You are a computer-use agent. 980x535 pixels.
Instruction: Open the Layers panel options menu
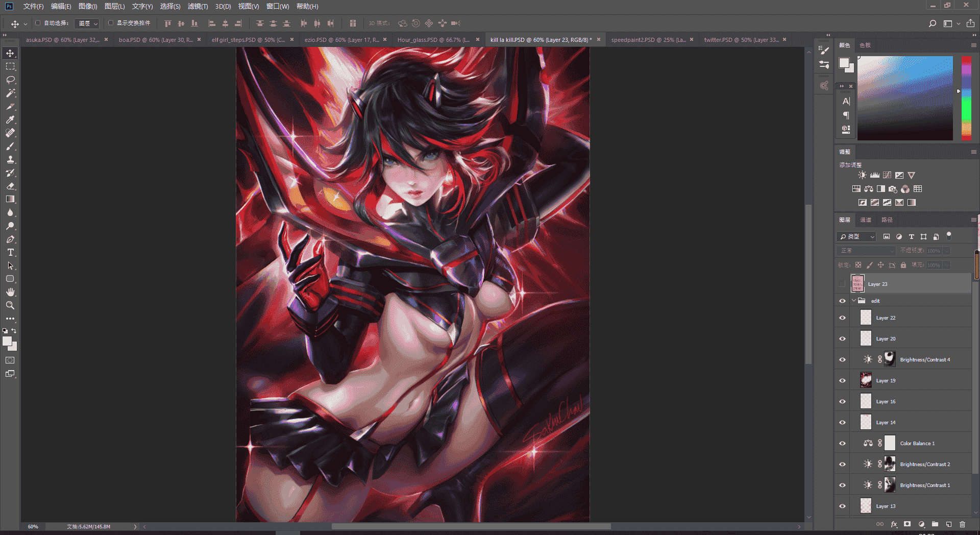click(x=973, y=220)
